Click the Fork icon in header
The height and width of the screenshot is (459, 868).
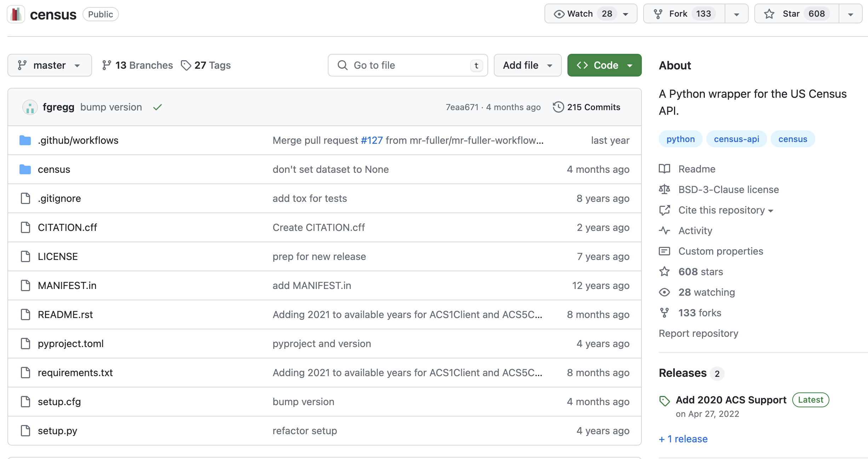pyautogui.click(x=658, y=14)
